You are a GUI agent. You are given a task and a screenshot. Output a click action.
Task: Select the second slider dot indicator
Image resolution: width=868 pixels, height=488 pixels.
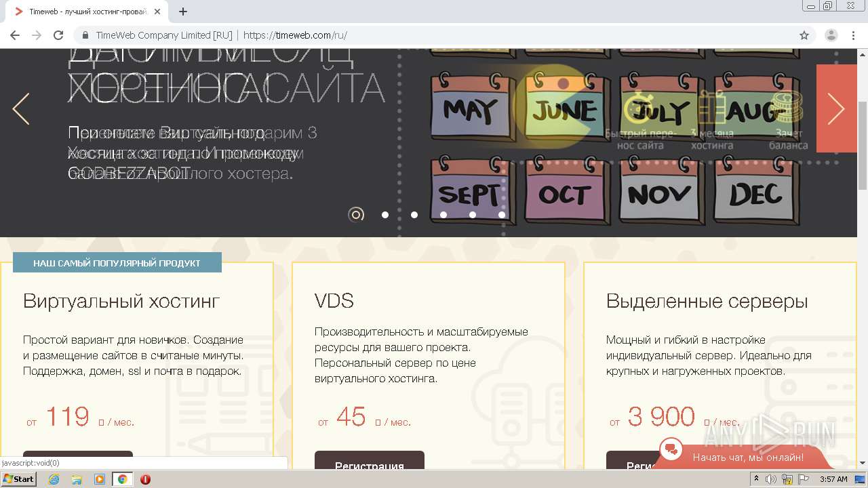[385, 215]
